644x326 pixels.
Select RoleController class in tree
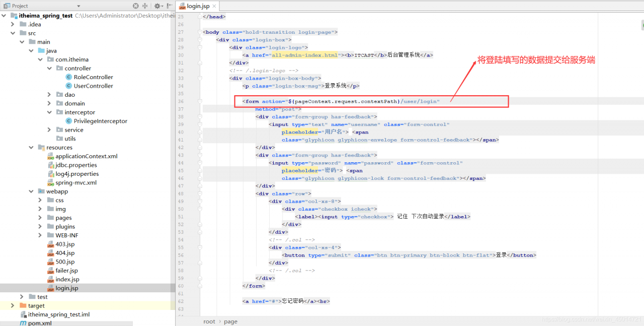point(89,77)
